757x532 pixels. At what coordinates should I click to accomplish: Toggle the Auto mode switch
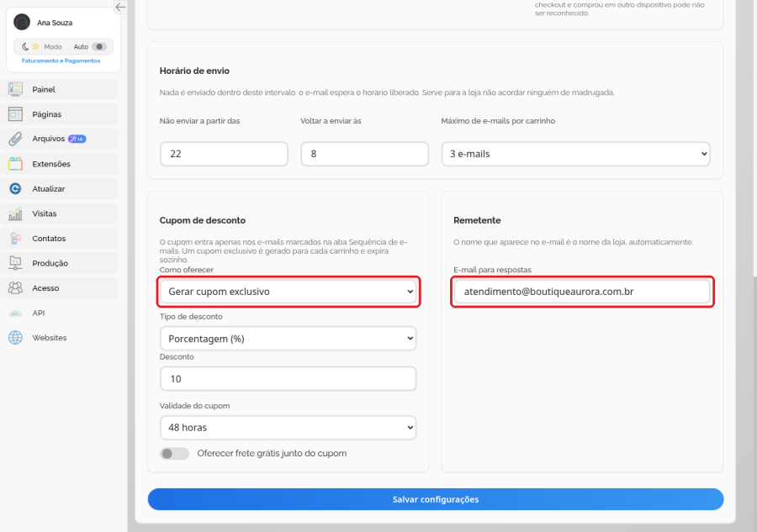[x=99, y=47]
